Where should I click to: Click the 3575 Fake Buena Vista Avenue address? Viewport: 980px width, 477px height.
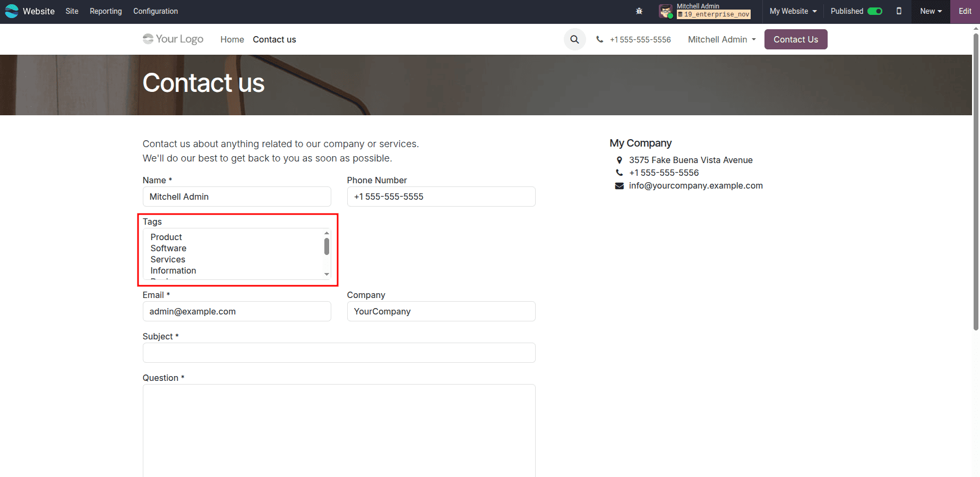pos(691,160)
